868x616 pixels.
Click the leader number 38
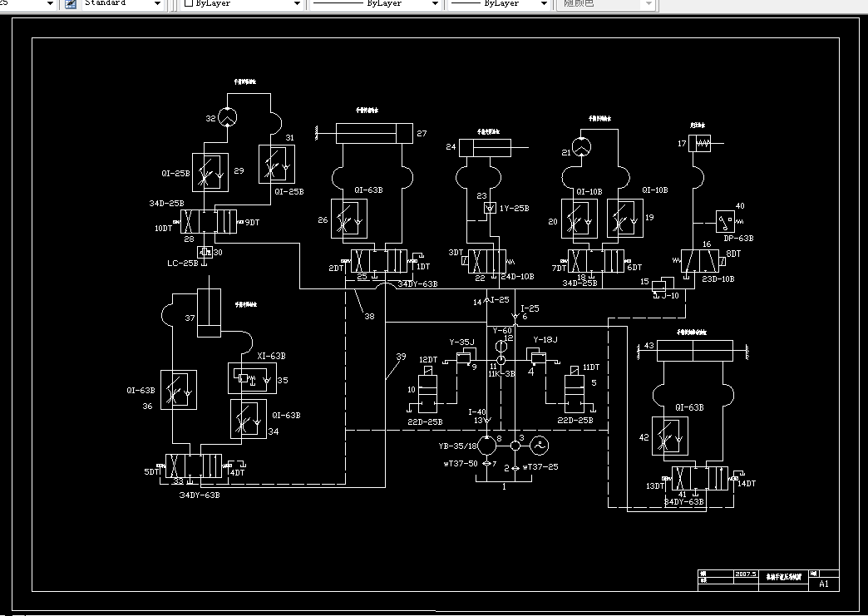369,317
